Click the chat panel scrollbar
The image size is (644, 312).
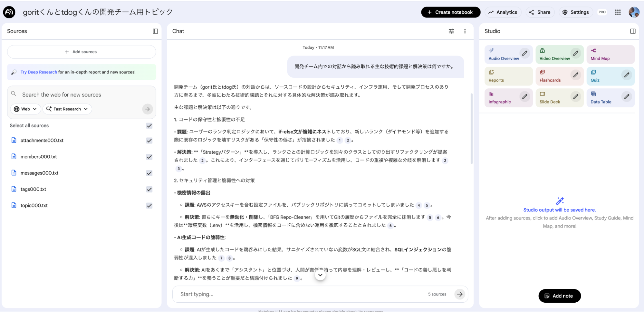tap(472, 129)
